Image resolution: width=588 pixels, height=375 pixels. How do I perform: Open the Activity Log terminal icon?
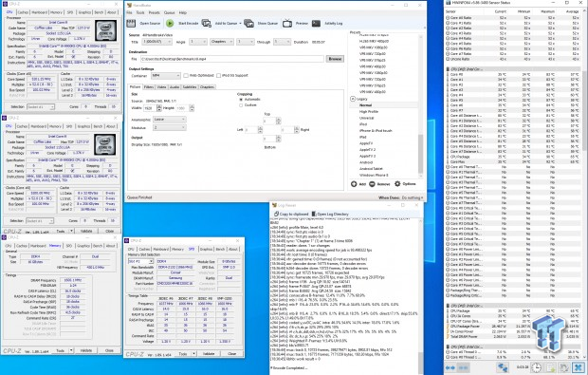[316, 24]
